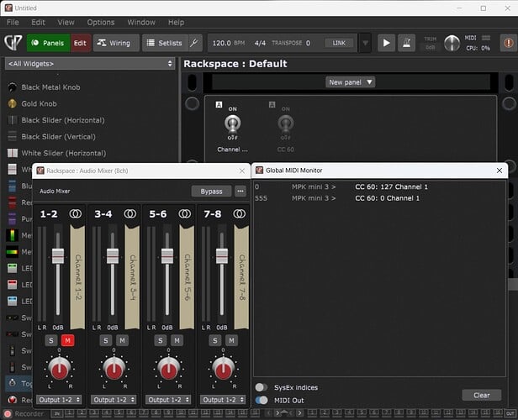Unmute channel 1-2 with the red M button

[x=67, y=340]
